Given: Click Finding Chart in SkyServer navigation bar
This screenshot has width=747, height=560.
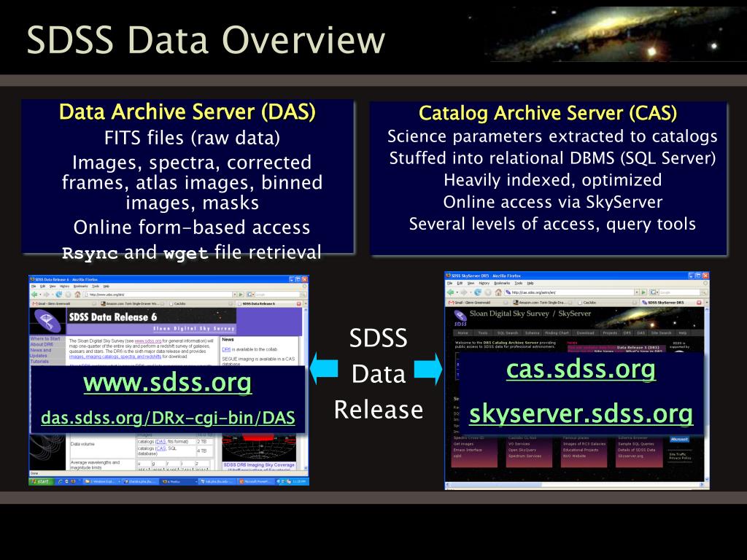Looking at the screenshot, I should (557, 332).
